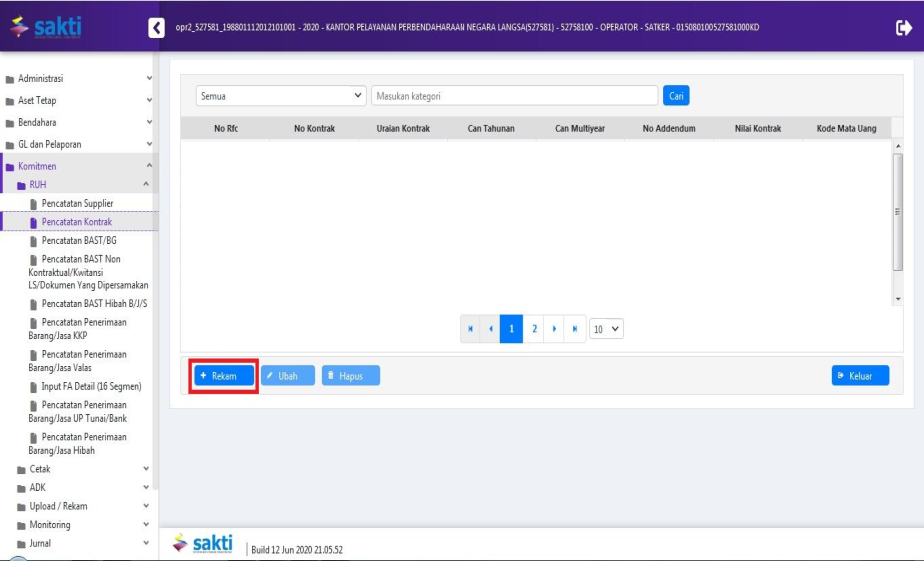
Task: Click the Hapus delete button
Action: [351, 376]
